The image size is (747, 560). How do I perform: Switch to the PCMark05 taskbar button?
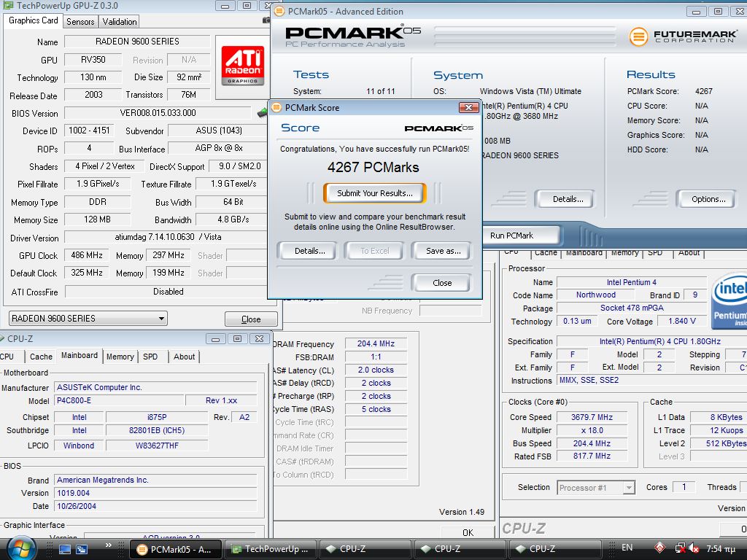[x=177, y=549]
